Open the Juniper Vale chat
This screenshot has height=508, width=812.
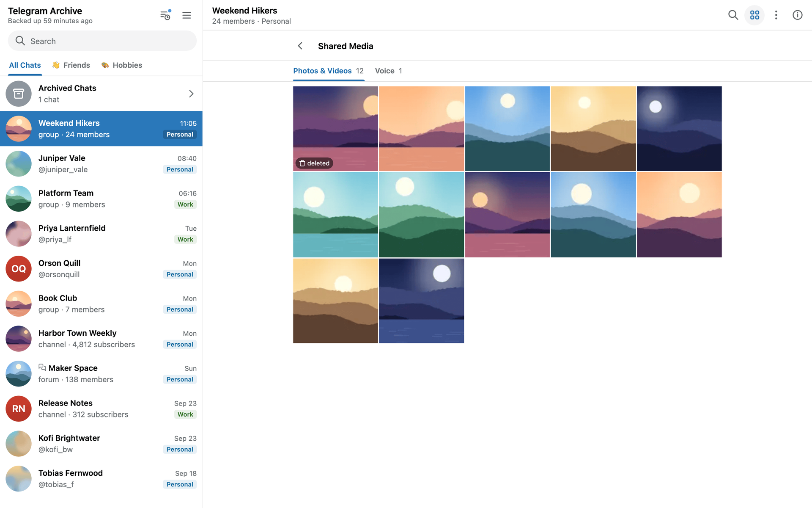click(x=101, y=164)
